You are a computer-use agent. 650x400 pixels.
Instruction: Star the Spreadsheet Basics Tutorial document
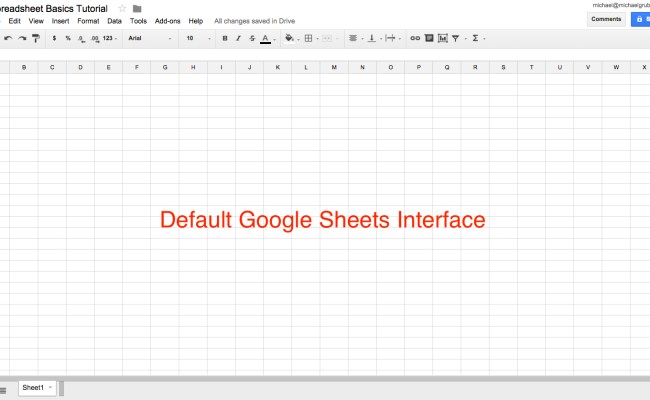pyautogui.click(x=122, y=8)
